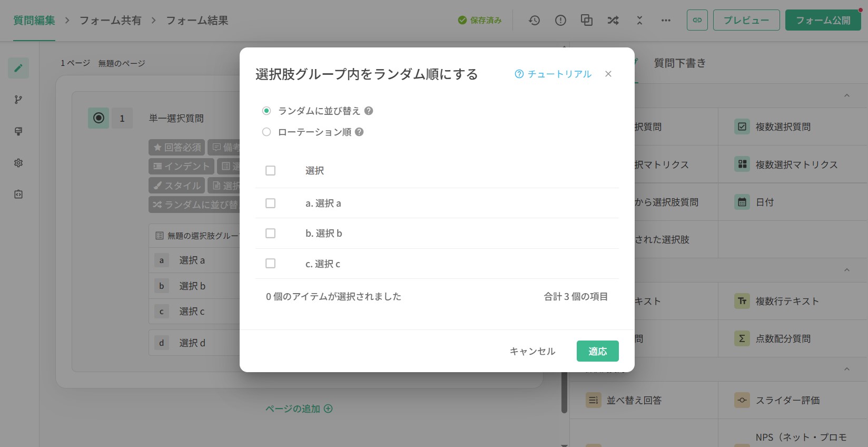868x447 pixels.
Task: Select the ローテーション順 radio option
Action: [267, 132]
